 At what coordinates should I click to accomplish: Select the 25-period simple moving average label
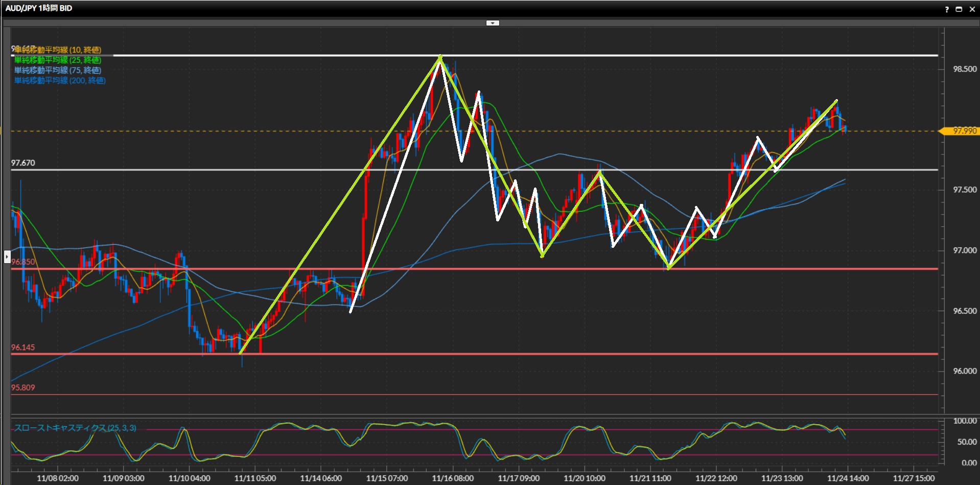pyautogui.click(x=58, y=60)
